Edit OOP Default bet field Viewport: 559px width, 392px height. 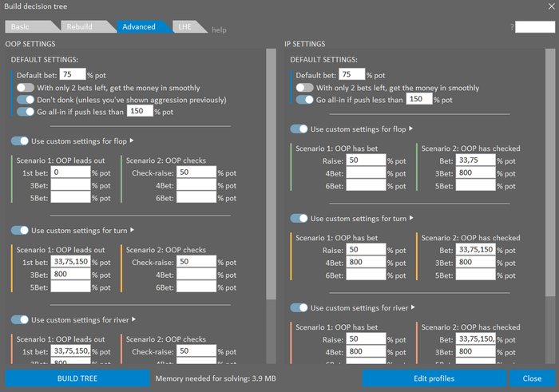tap(73, 74)
